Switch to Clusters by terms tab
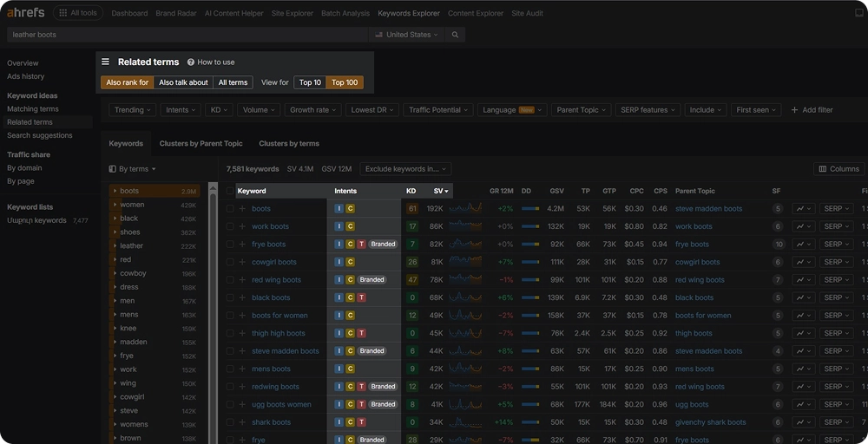Screen dimensions: 868x444 pos(289,143)
